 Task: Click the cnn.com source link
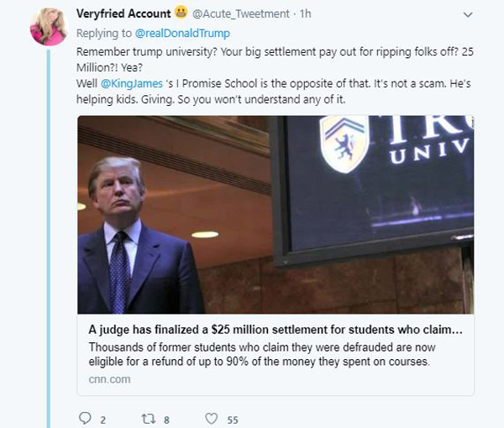(x=109, y=379)
